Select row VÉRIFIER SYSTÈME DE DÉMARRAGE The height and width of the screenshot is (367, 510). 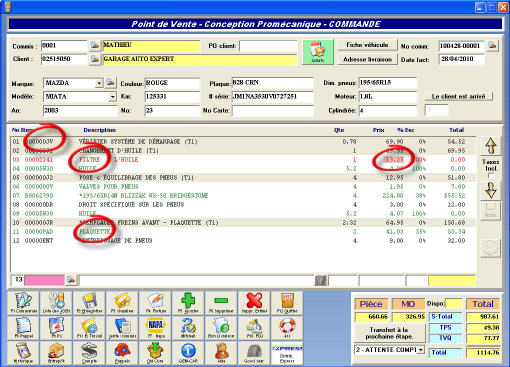(243, 142)
